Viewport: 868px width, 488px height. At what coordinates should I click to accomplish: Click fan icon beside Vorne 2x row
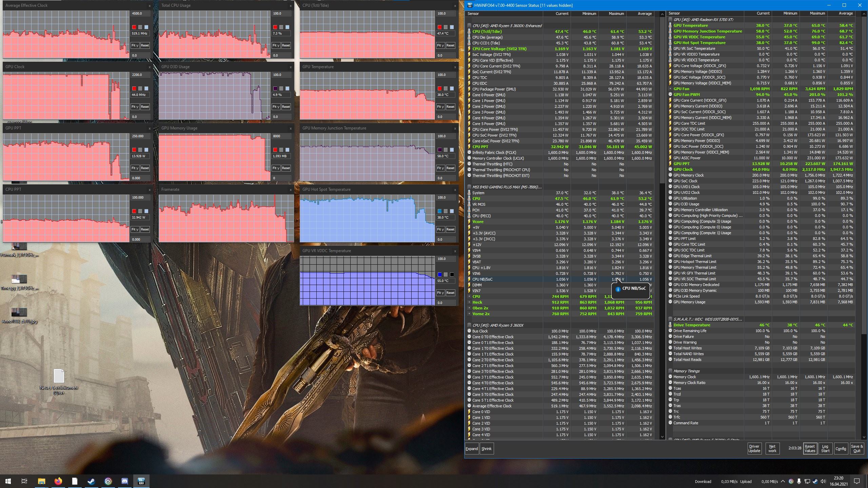(x=469, y=314)
